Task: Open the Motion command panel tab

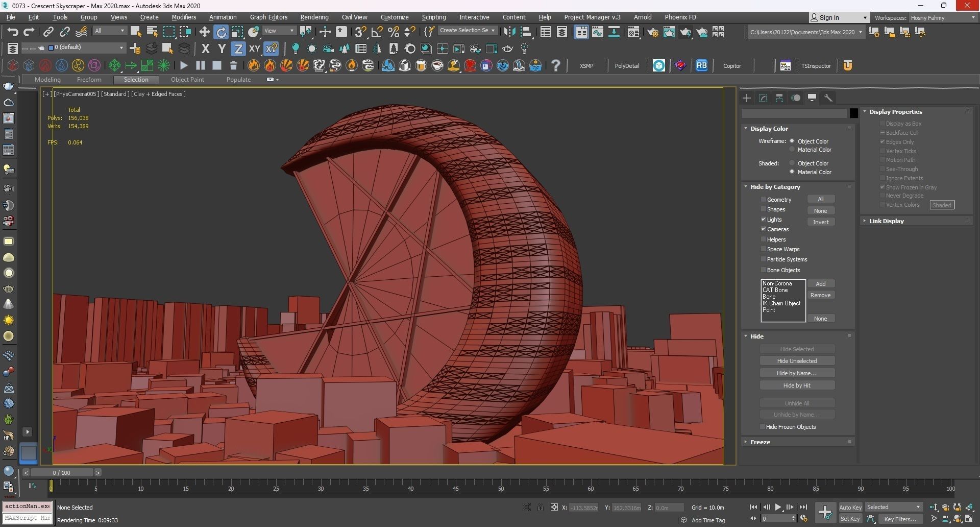Action: coord(796,98)
